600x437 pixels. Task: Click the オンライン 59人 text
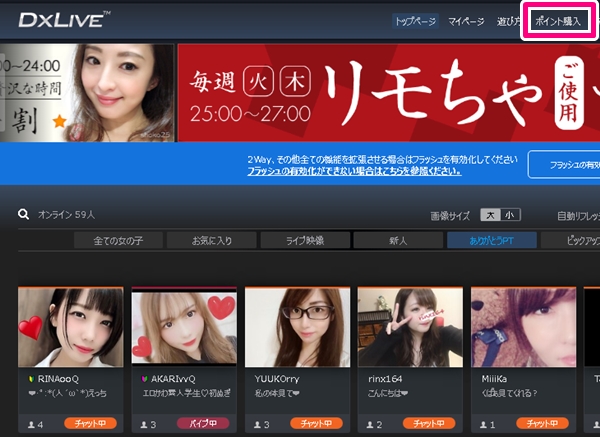click(66, 215)
